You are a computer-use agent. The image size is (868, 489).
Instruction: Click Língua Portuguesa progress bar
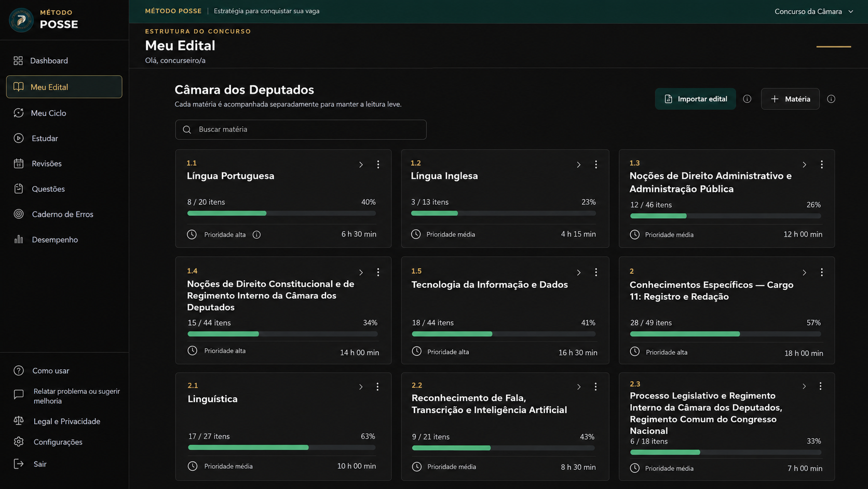[281, 213]
